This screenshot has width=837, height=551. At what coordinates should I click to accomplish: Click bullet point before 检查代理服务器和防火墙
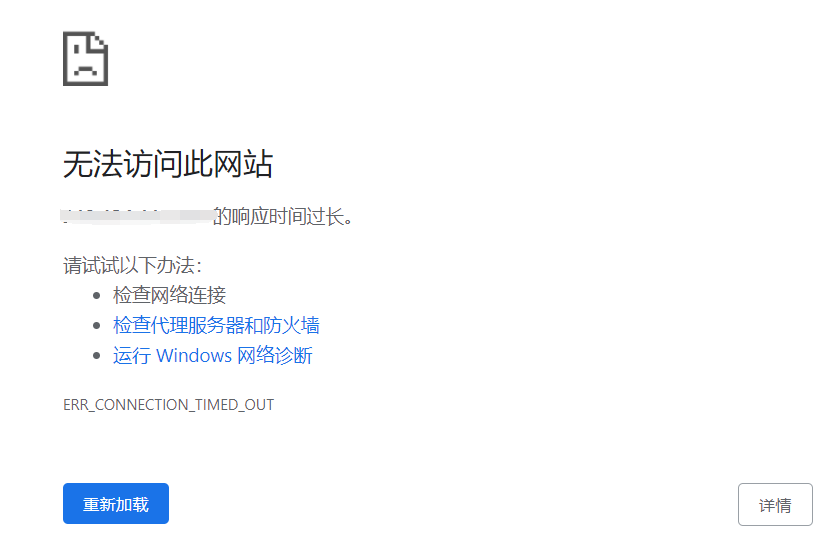point(97,325)
